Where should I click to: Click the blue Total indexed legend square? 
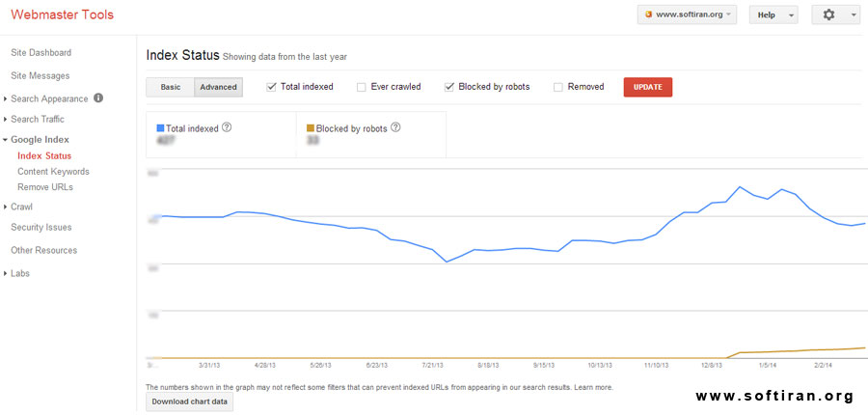[160, 127]
